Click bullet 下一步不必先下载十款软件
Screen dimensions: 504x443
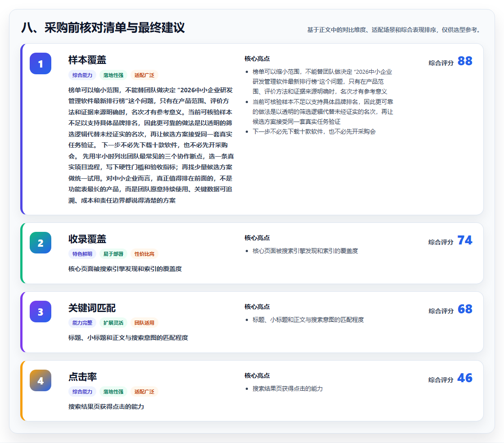coord(314,131)
